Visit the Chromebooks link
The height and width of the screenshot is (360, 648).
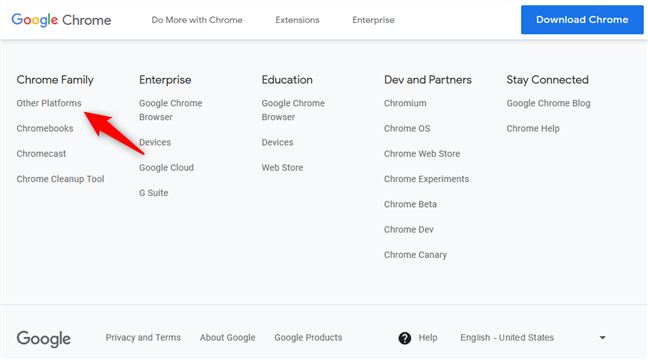[45, 128]
